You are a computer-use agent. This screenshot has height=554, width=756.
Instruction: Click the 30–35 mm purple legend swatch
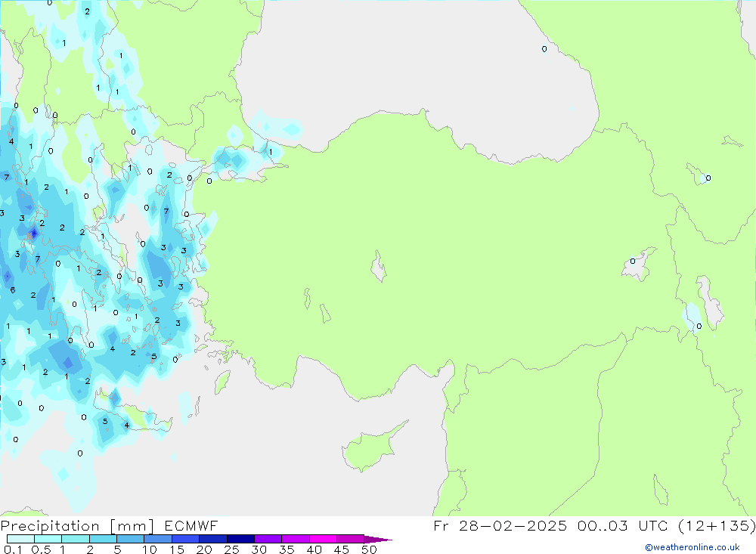[268, 539]
